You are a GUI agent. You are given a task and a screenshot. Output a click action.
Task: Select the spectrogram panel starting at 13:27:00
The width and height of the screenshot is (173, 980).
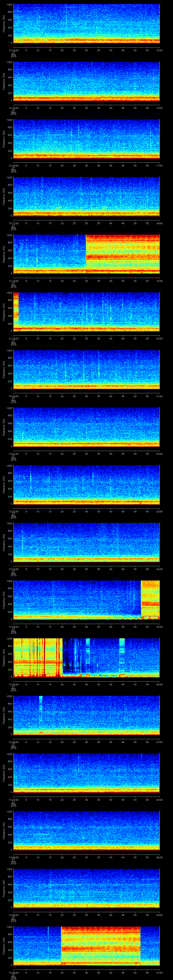coord(86,773)
